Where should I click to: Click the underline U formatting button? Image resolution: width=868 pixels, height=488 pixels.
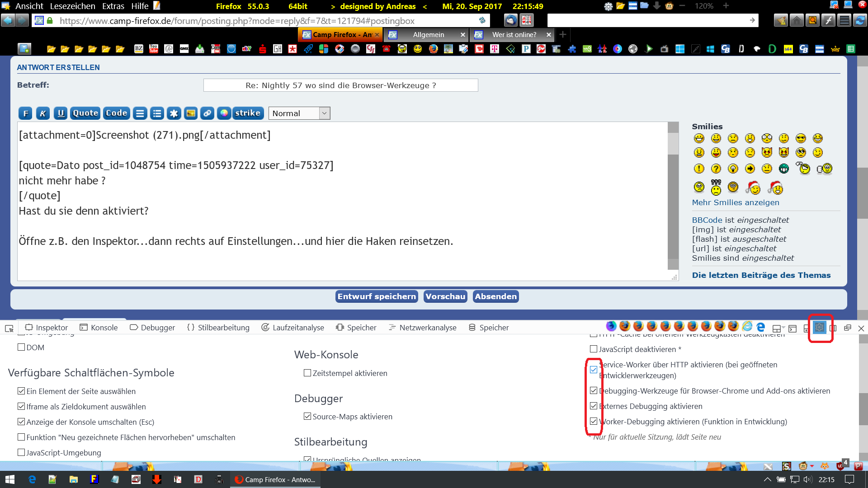[61, 113]
